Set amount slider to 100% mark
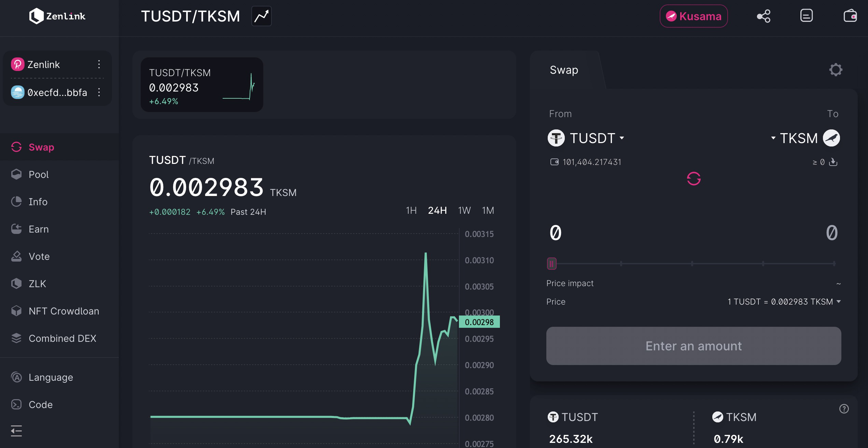The height and width of the screenshot is (448, 868). click(x=834, y=264)
